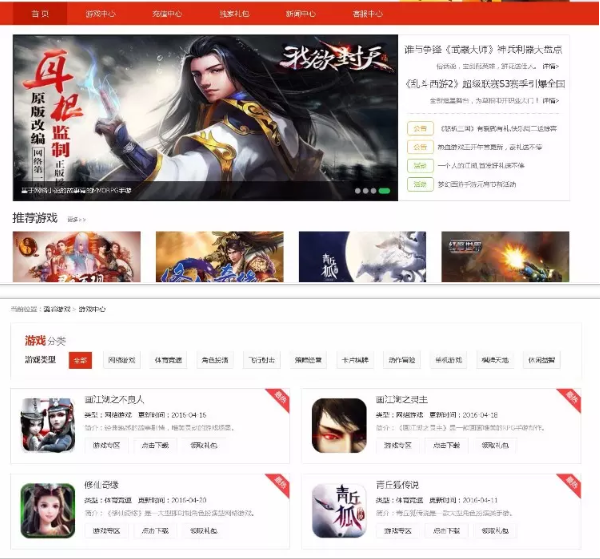The image size is (600, 559).
Task: Click the 画江湖之不良人 game icon
Action: (x=48, y=425)
